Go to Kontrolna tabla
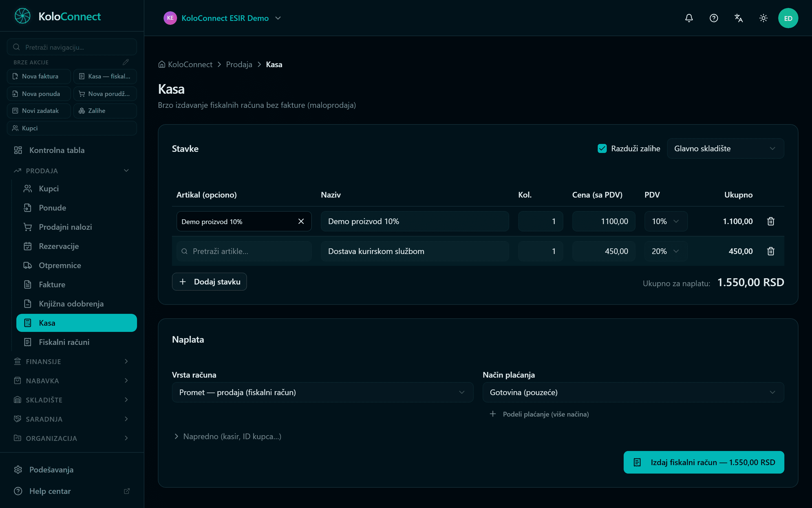 tap(72, 150)
